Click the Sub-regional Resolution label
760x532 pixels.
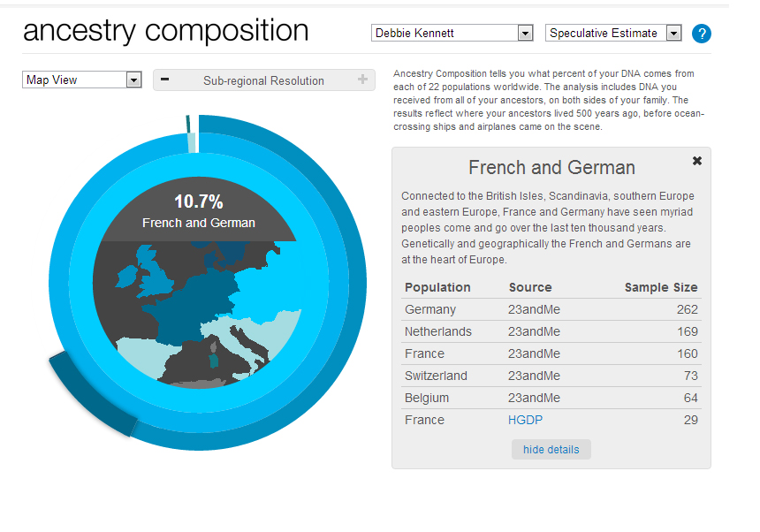point(263,80)
